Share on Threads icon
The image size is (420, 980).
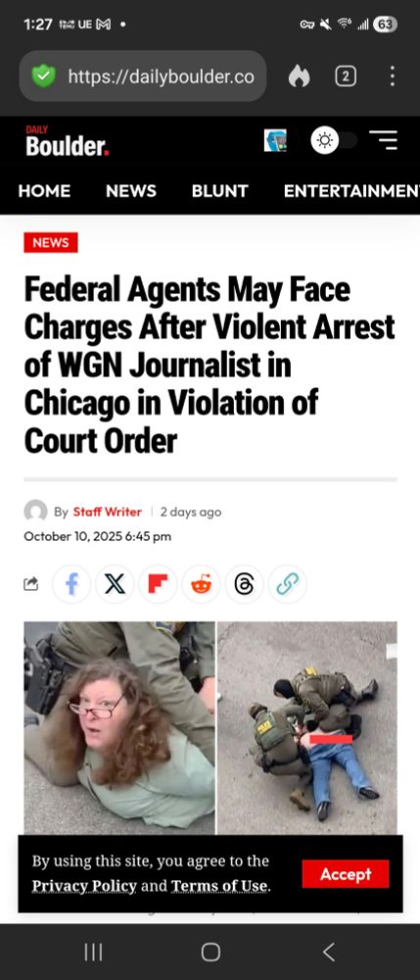[x=244, y=584]
